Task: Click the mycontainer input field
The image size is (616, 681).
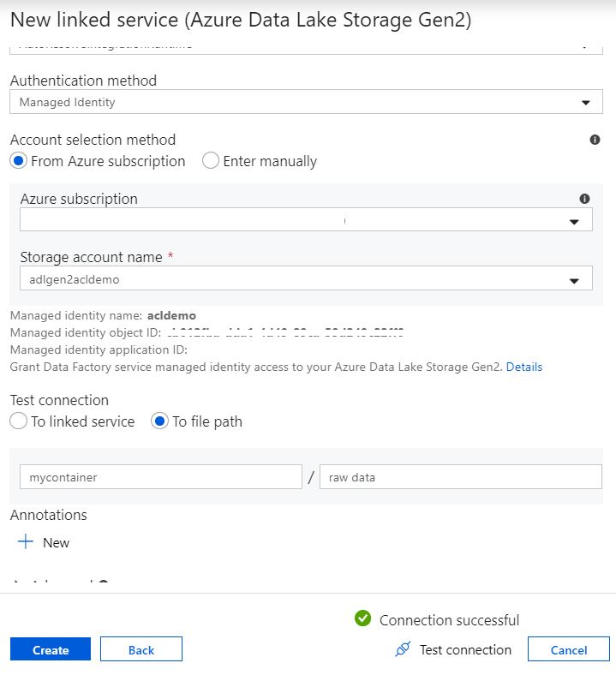Action: 161,477
